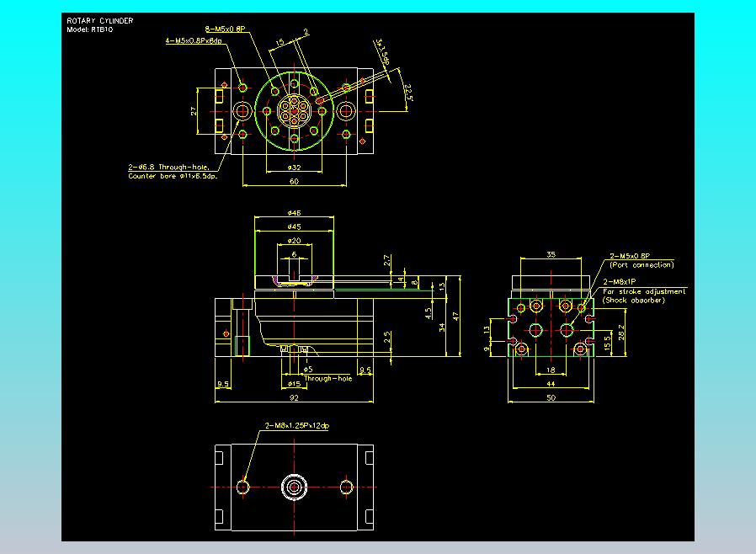Select the 47 overall height dimension

455,317
